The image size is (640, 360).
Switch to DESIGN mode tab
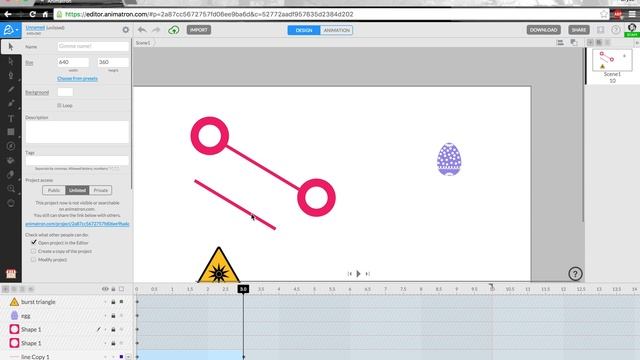pyautogui.click(x=304, y=30)
